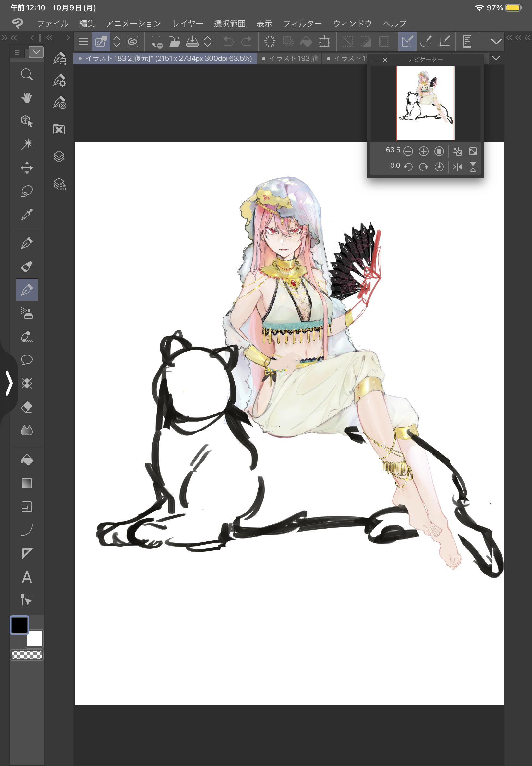Expand the right-side palette dock arrows
532x766 pixels.
pyautogui.click(x=518, y=38)
